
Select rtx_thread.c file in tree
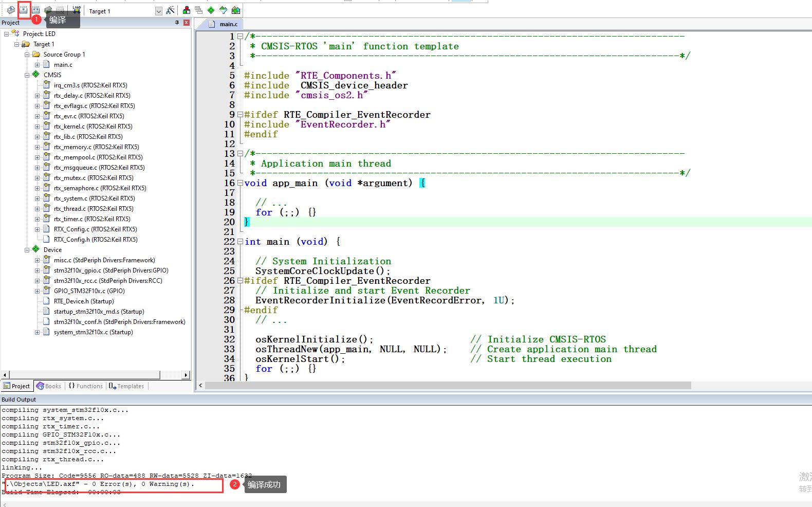tap(94, 209)
